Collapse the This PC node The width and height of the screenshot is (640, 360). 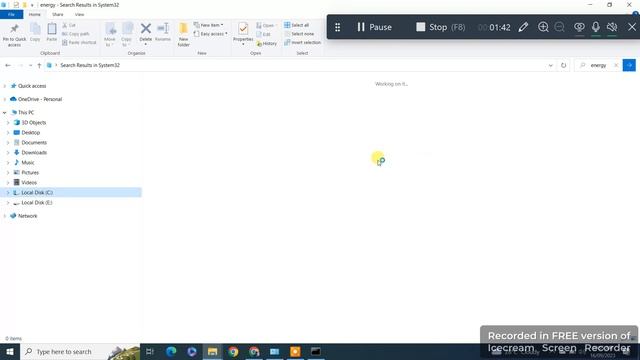(x=4, y=112)
